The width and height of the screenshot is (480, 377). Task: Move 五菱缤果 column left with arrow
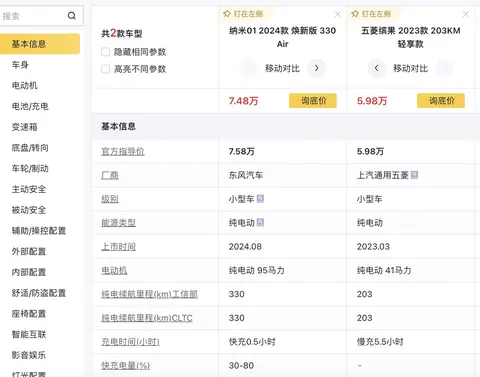377,68
